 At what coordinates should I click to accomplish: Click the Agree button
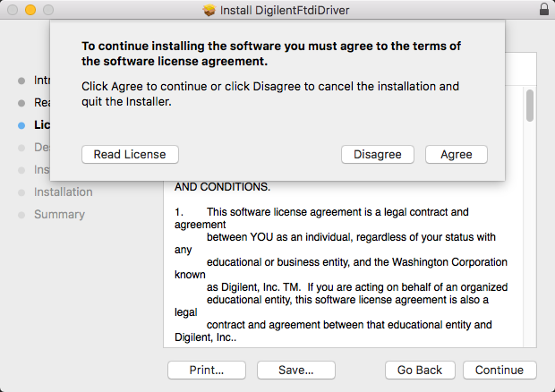tap(457, 155)
